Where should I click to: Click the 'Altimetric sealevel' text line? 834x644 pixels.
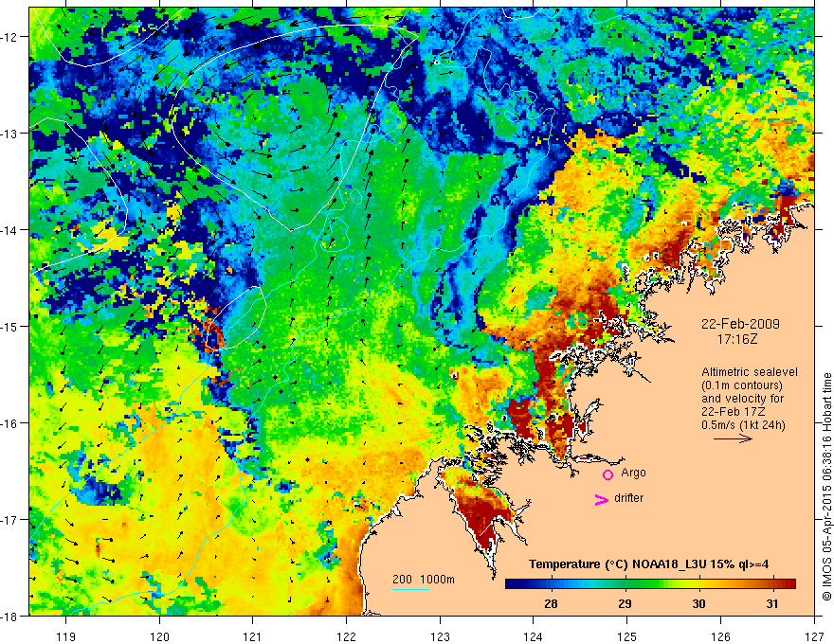coord(750,372)
